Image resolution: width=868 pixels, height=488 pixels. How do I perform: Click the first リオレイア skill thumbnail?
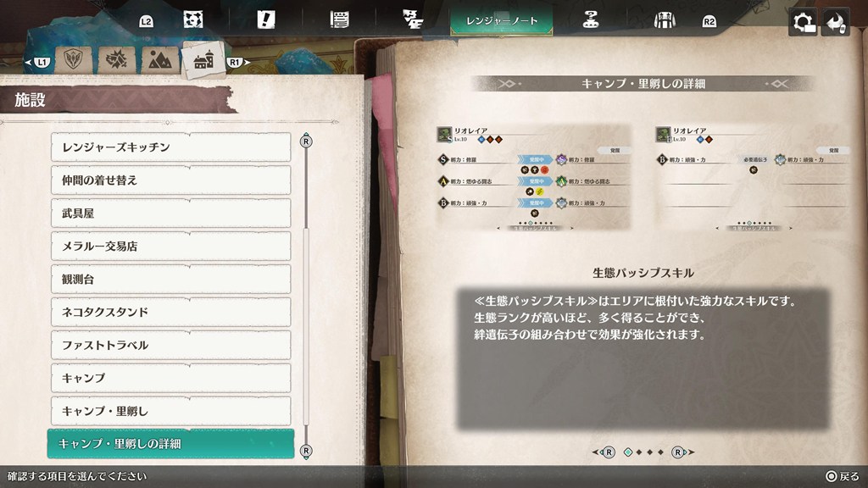[x=534, y=178]
